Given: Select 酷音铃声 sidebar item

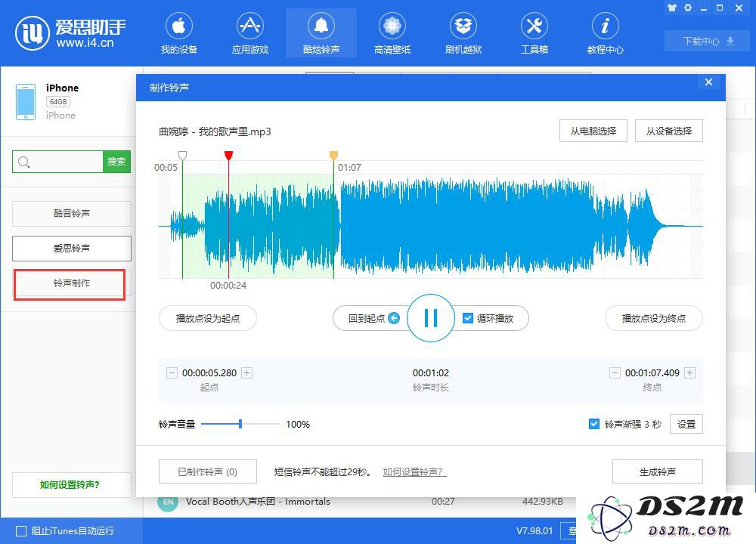Looking at the screenshot, I should [72, 214].
